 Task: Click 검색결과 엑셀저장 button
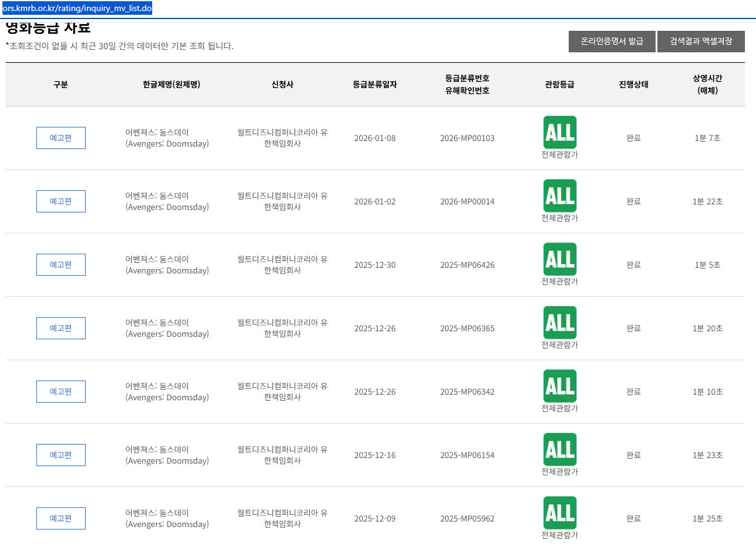pos(701,41)
